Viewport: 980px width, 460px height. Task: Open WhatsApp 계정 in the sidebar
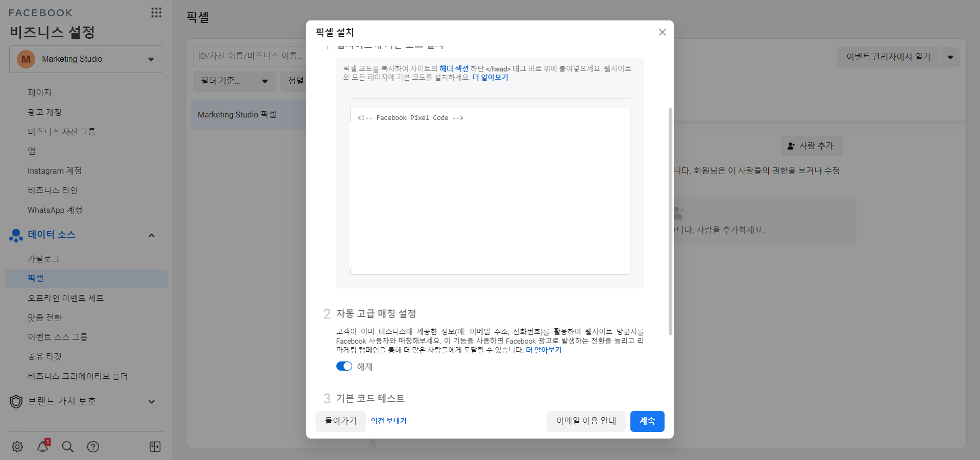coord(55,210)
